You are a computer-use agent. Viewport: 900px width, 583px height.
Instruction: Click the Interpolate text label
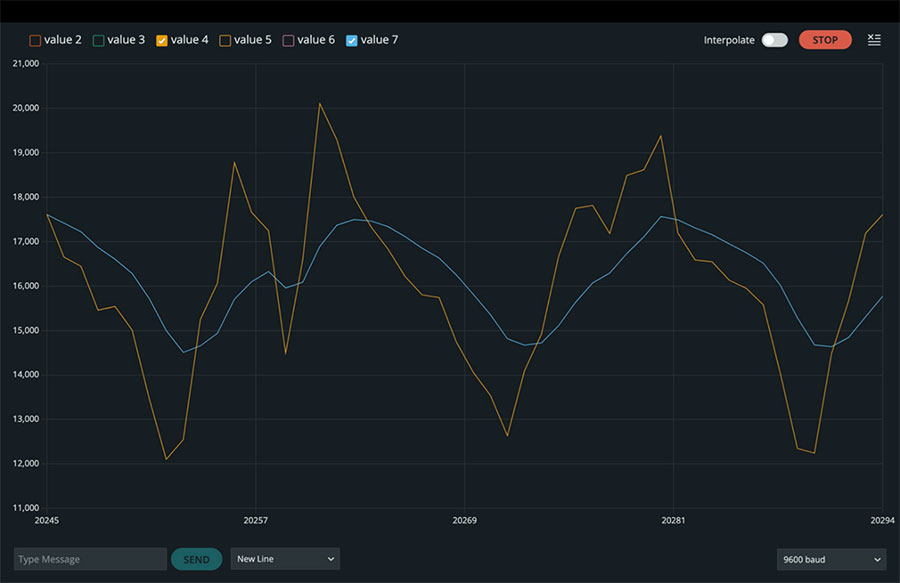[x=729, y=40]
